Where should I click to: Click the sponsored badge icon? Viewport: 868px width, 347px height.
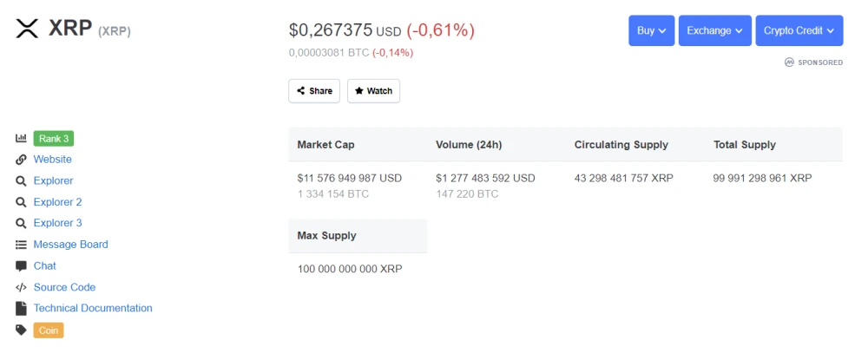[789, 62]
